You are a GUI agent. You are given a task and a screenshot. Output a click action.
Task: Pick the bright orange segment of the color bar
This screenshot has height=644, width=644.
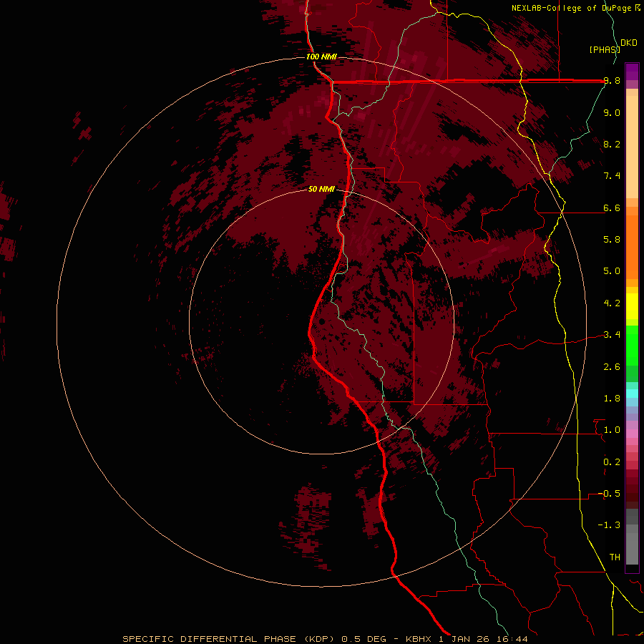(x=632, y=247)
